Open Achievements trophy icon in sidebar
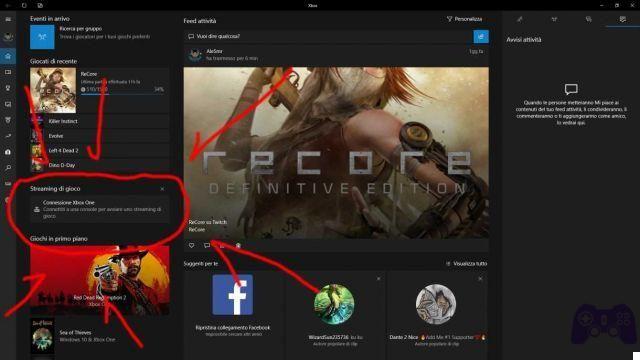The image size is (640, 360). tap(8, 88)
